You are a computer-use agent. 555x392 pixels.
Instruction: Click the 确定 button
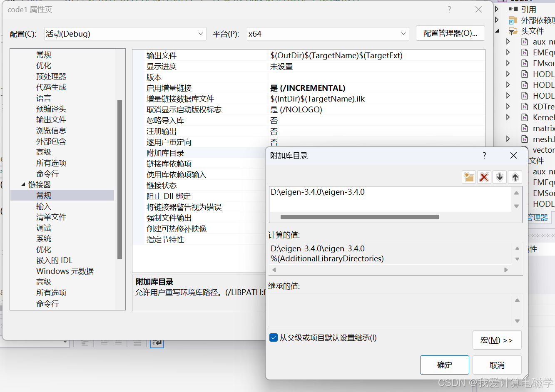[444, 365]
